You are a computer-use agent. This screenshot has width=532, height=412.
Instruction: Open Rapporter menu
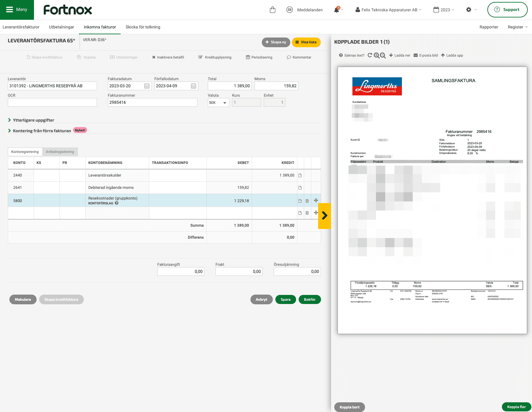click(489, 27)
